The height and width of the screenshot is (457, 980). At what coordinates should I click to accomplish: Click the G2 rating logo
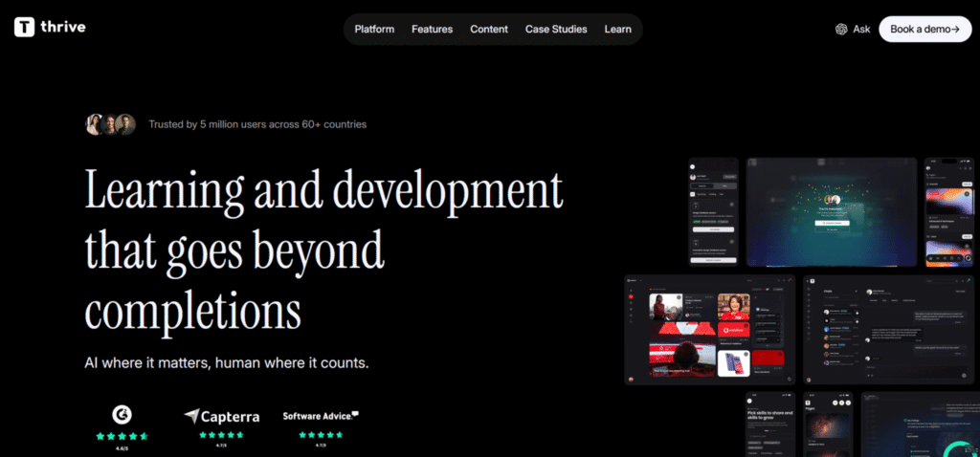click(122, 414)
